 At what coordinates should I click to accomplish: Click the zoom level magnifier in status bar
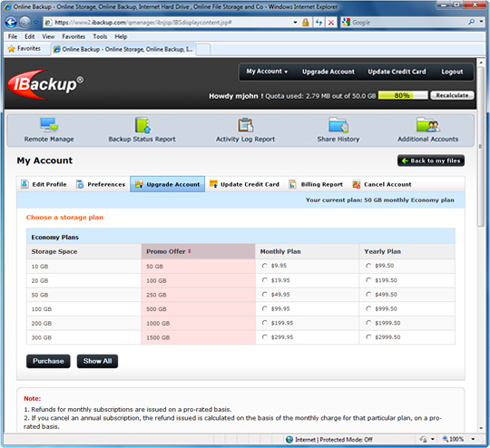point(446,439)
